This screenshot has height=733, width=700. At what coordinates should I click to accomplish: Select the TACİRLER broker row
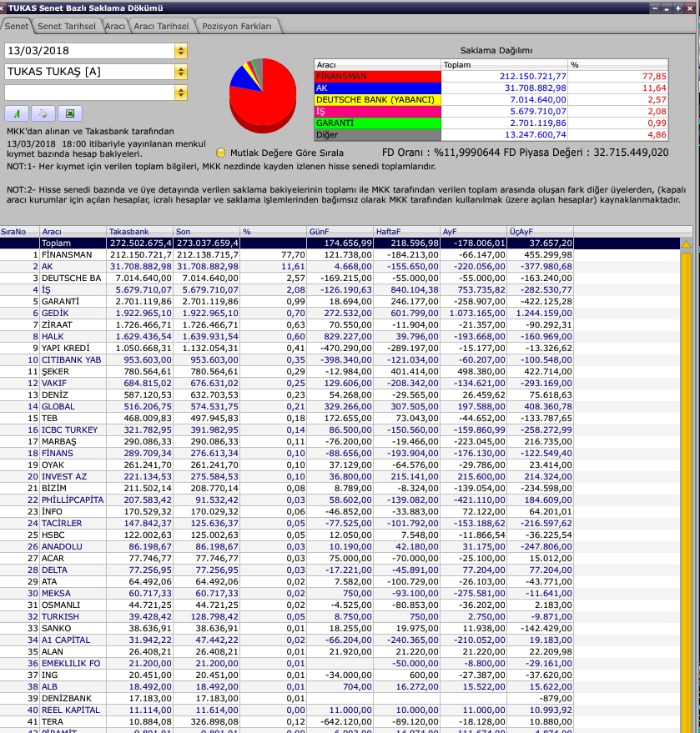pos(340,523)
